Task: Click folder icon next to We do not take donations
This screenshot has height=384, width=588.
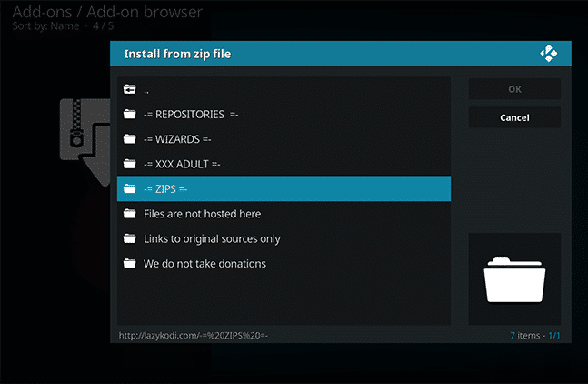Action: (x=130, y=264)
